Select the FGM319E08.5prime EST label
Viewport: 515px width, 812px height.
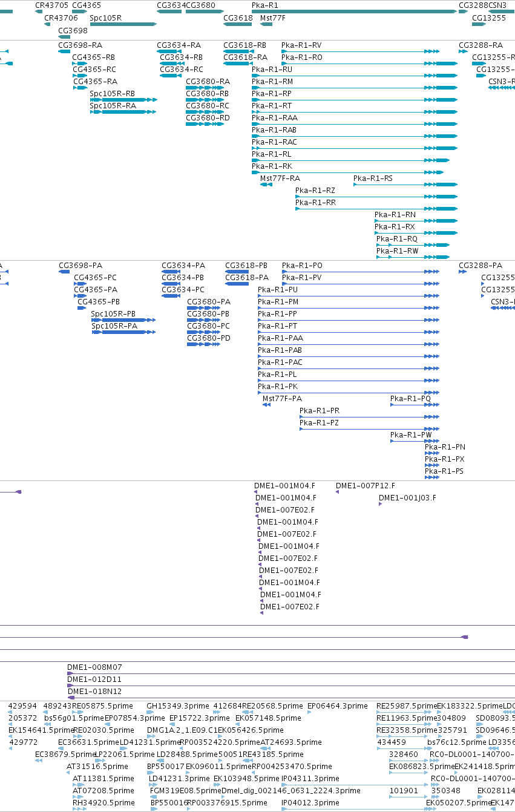(186, 790)
